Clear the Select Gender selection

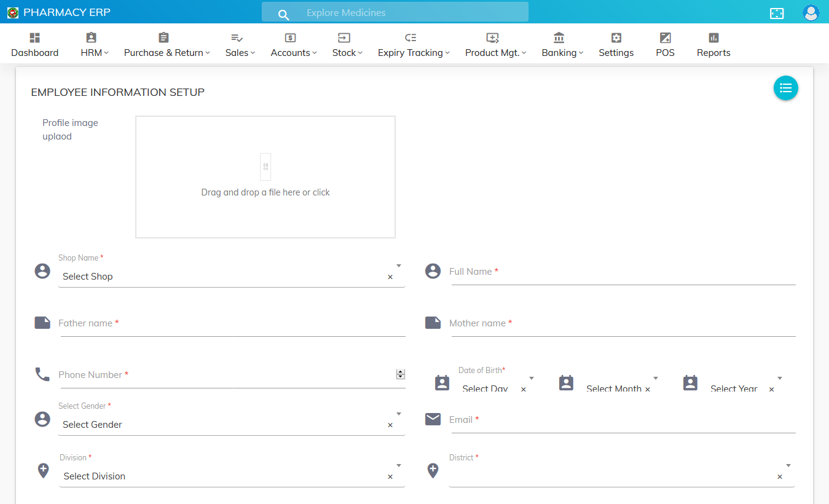pos(390,425)
